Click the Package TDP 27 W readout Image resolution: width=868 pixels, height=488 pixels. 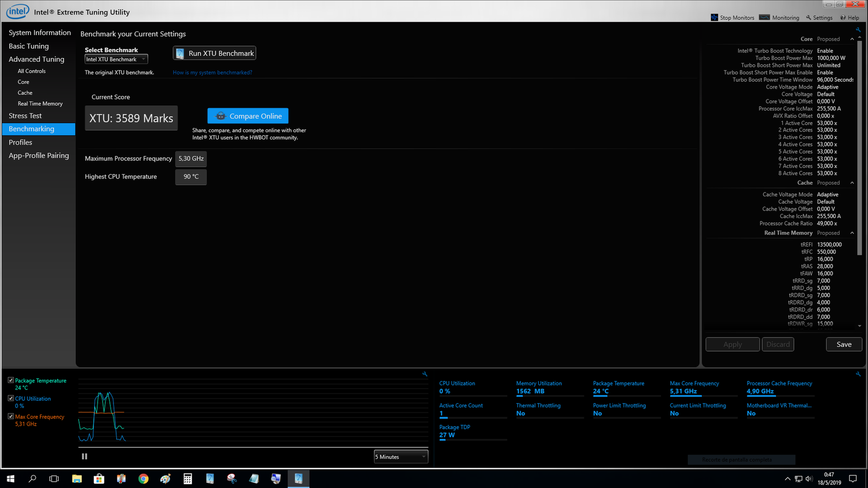(x=473, y=432)
